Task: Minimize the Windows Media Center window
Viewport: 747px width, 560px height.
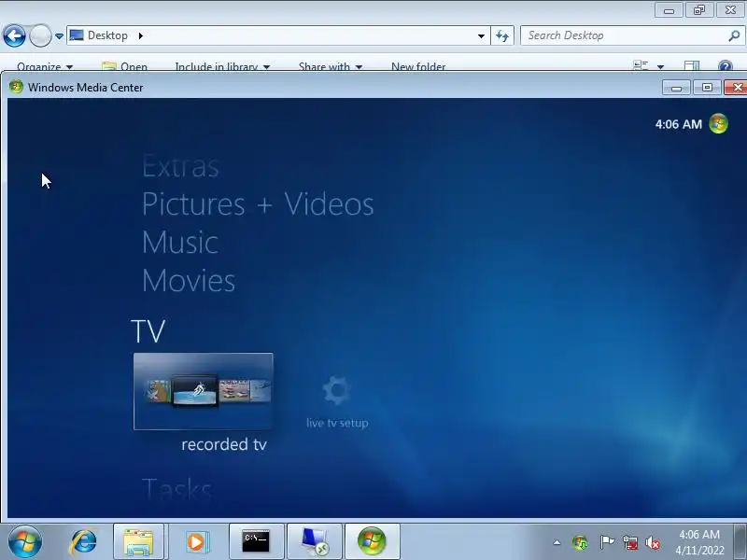Action: point(676,88)
